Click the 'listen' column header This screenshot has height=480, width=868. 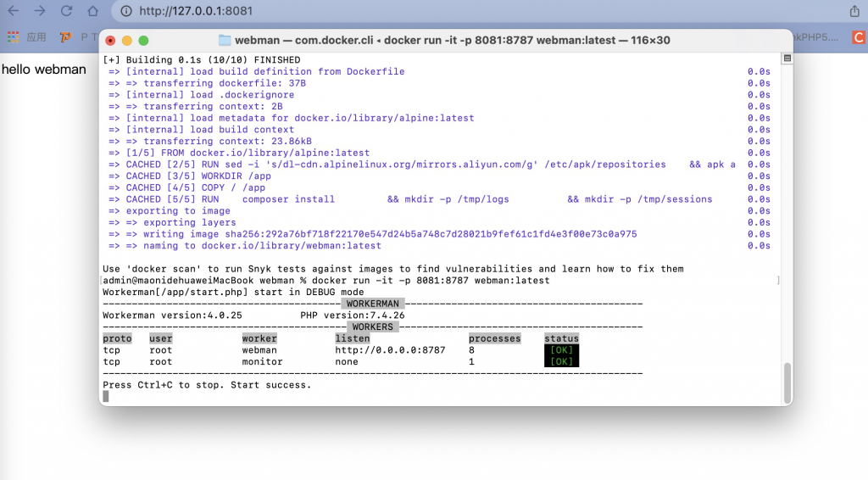click(x=353, y=339)
